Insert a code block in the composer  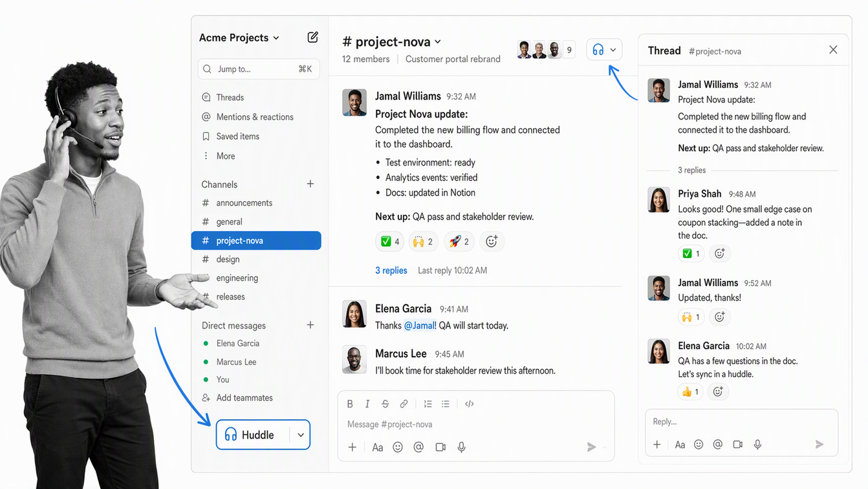coord(470,404)
